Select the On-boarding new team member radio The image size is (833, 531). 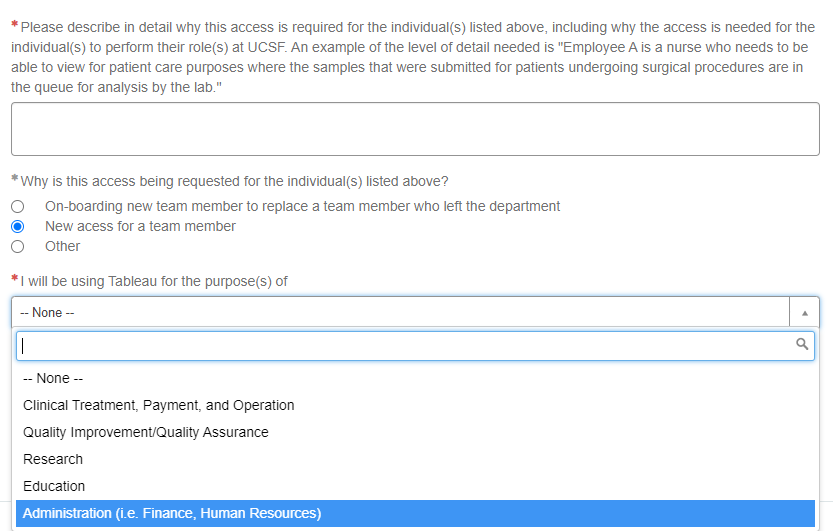17,206
